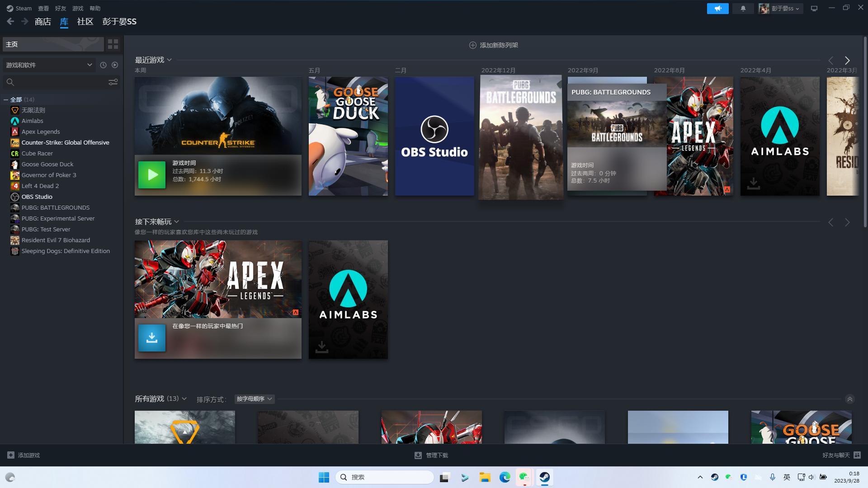Download Aimlabs from recent games shelf
The image size is (868, 488).
pyautogui.click(x=754, y=183)
